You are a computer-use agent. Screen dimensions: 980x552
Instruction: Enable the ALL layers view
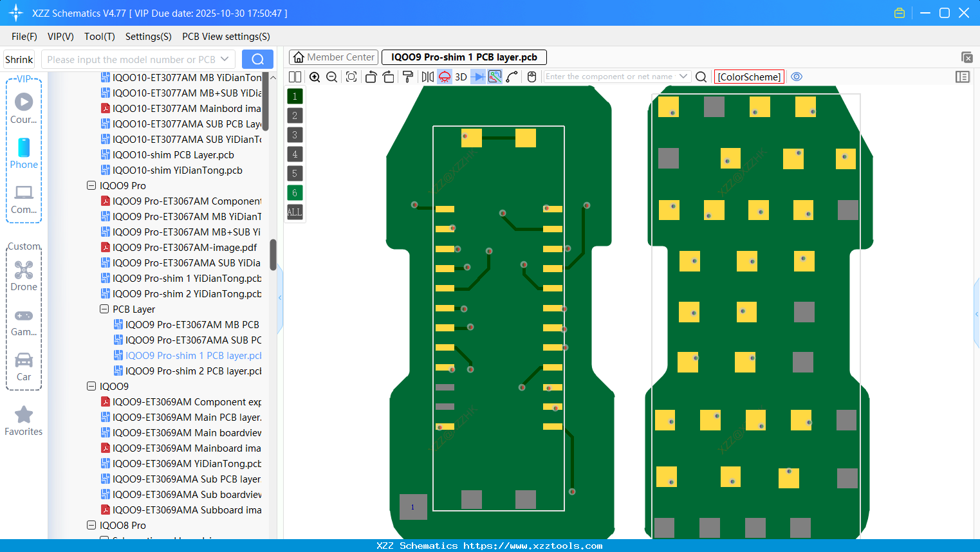[295, 212]
